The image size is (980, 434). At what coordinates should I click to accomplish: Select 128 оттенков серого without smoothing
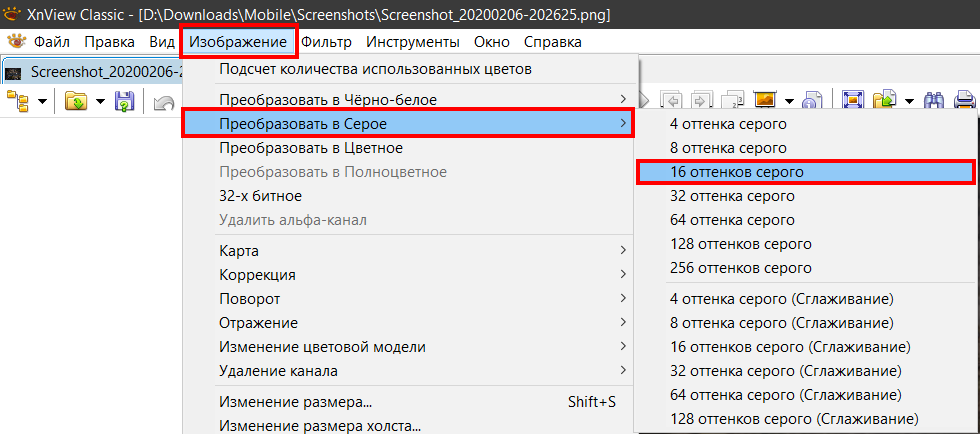[x=806, y=244]
